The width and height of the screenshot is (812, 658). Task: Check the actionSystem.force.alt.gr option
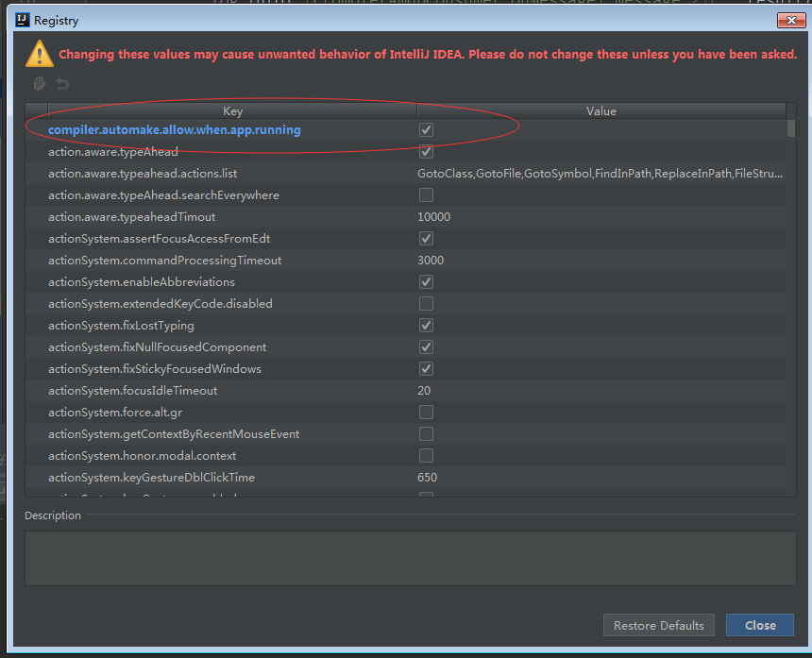(426, 413)
